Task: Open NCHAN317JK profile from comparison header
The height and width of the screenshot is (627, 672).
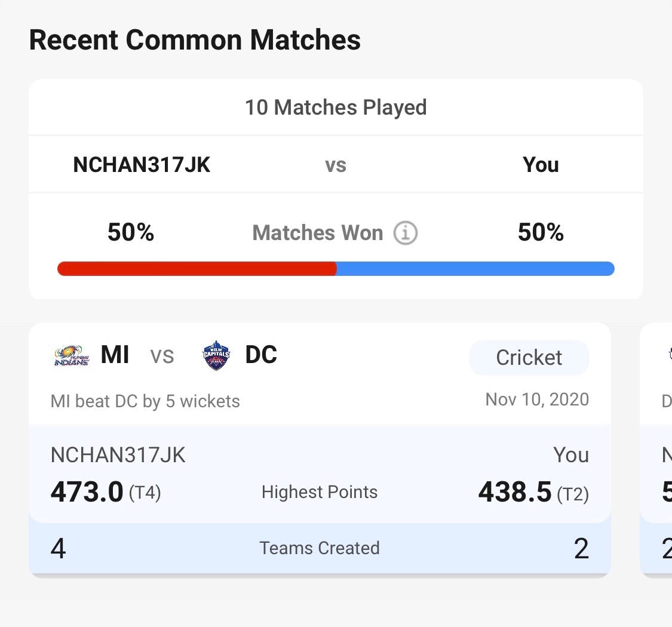Action: tap(142, 165)
